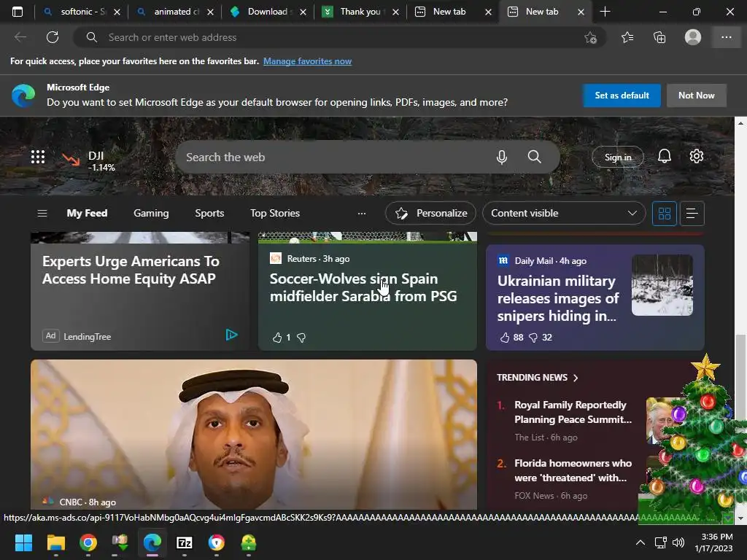Start voice search with microphone icon

(501, 157)
